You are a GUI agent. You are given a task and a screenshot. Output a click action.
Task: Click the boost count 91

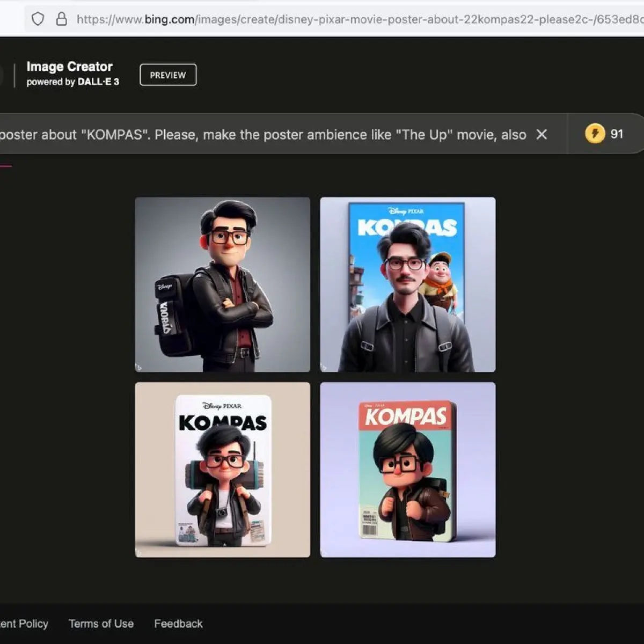617,134
